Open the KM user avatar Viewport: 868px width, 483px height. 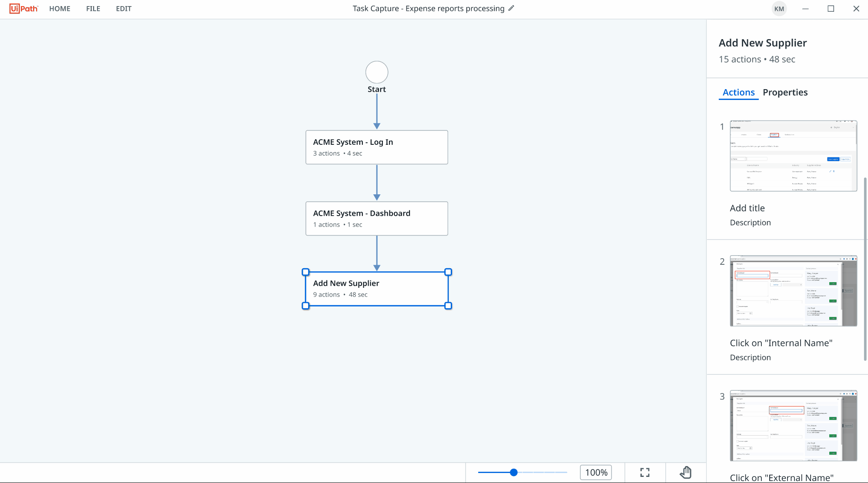coord(779,9)
